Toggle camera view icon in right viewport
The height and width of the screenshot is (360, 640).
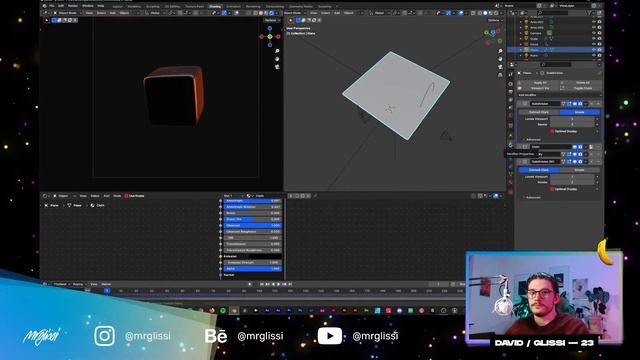tap(500, 67)
